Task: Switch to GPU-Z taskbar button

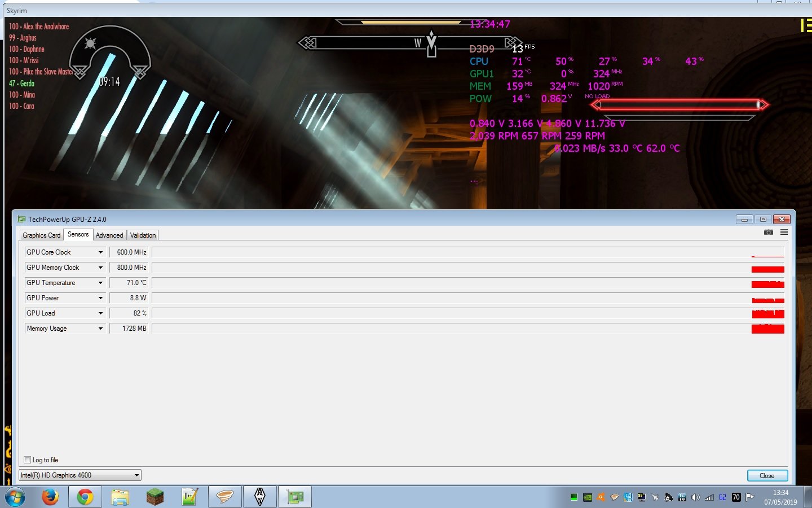Action: point(295,497)
